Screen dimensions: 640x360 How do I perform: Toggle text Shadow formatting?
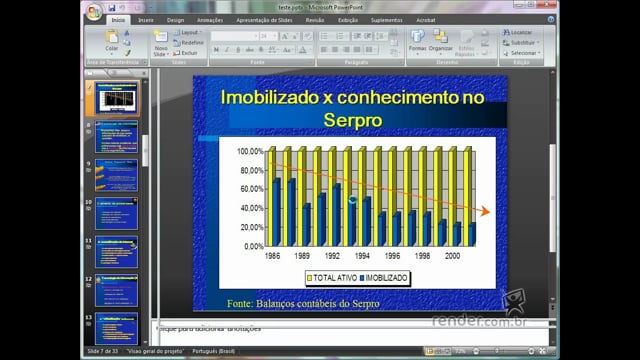pyautogui.click(x=261, y=50)
